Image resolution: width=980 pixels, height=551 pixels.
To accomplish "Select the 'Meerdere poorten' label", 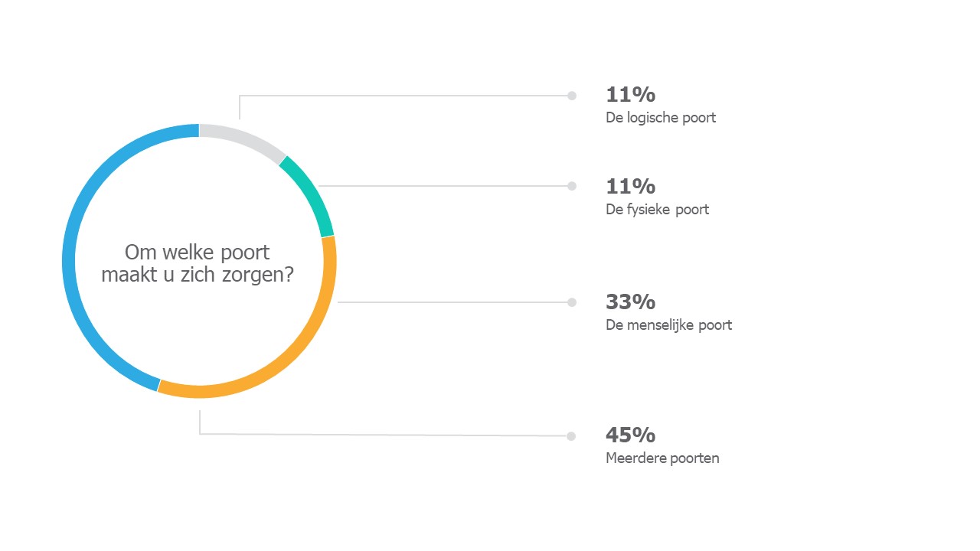I will 662,458.
